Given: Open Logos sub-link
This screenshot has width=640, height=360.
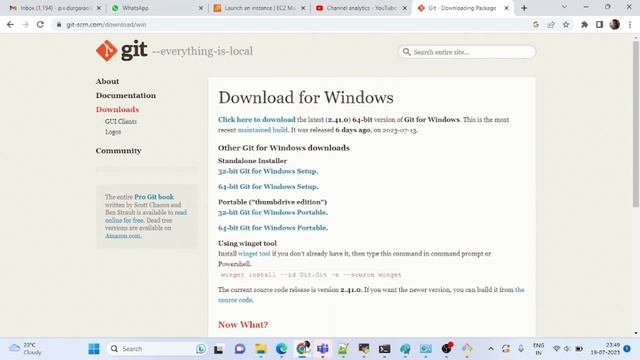Looking at the screenshot, I should point(113,132).
